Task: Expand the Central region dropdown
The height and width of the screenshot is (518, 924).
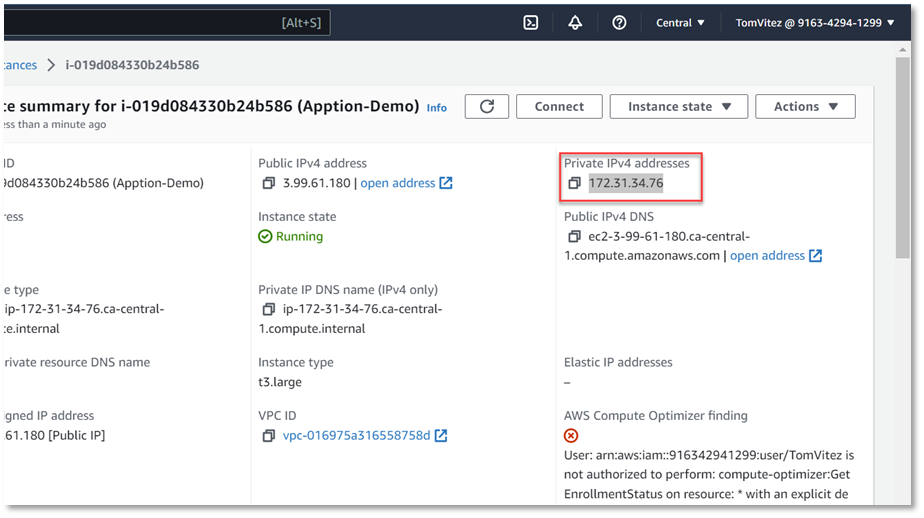Action: click(x=680, y=23)
